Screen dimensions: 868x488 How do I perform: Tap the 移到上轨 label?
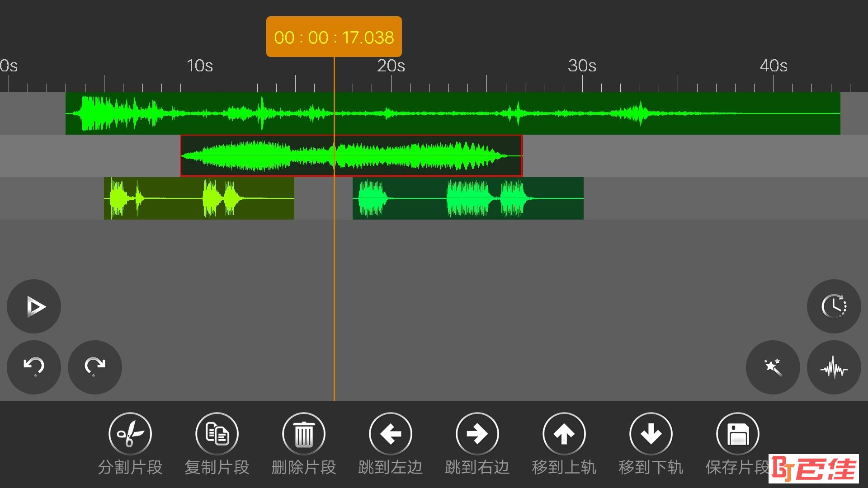(564, 467)
